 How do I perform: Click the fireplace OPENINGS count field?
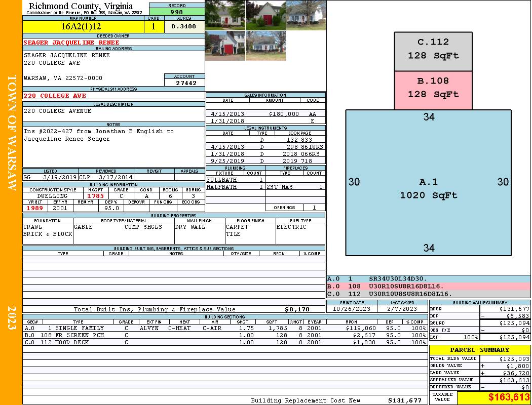point(314,208)
